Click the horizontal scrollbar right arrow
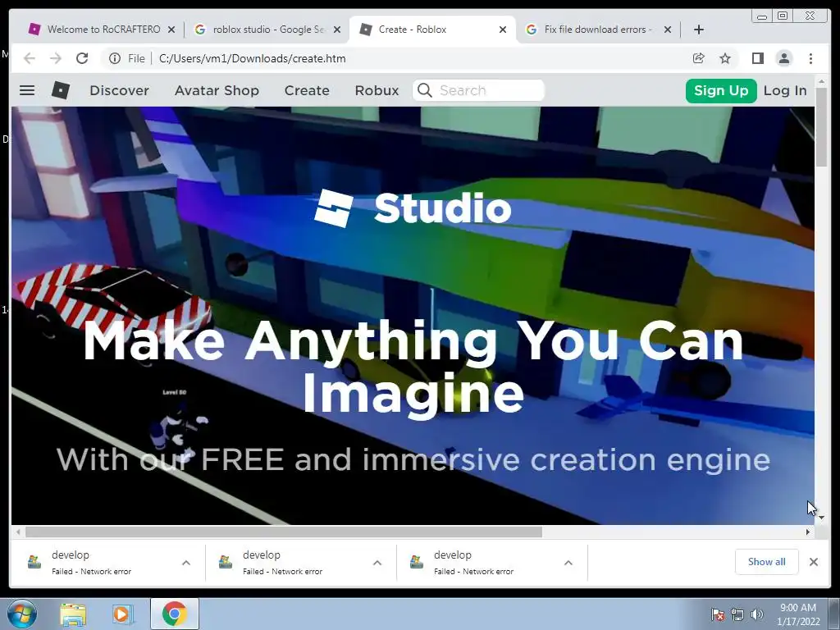Screen dimensions: 840x630 pyautogui.click(x=808, y=532)
